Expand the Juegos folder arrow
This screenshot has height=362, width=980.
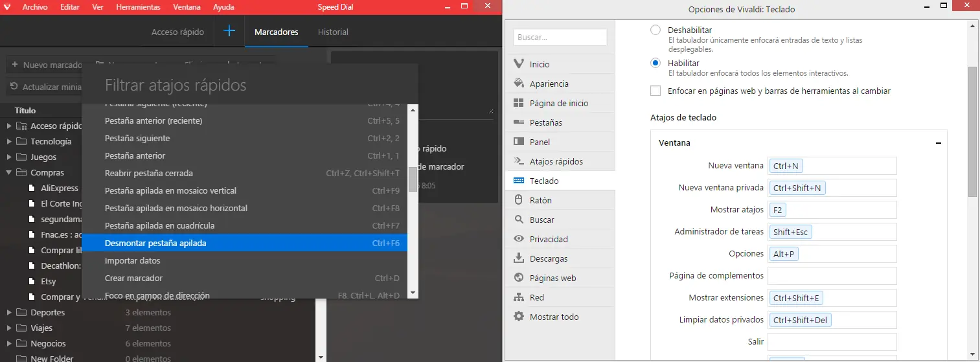[x=9, y=157]
